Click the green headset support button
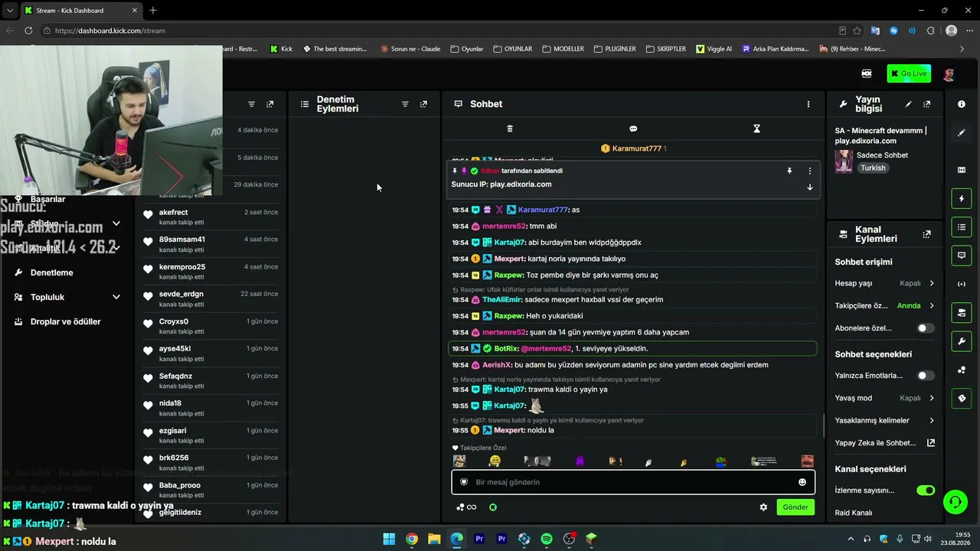This screenshot has height=551, width=980. [955, 502]
